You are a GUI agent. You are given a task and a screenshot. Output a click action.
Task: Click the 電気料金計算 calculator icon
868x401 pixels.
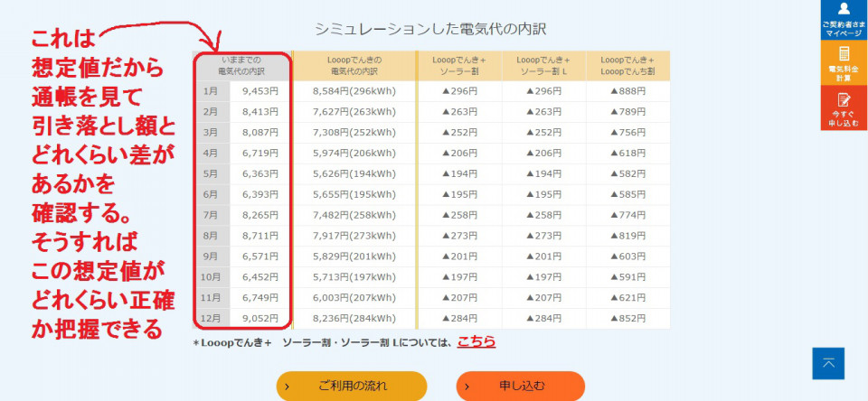click(x=844, y=53)
